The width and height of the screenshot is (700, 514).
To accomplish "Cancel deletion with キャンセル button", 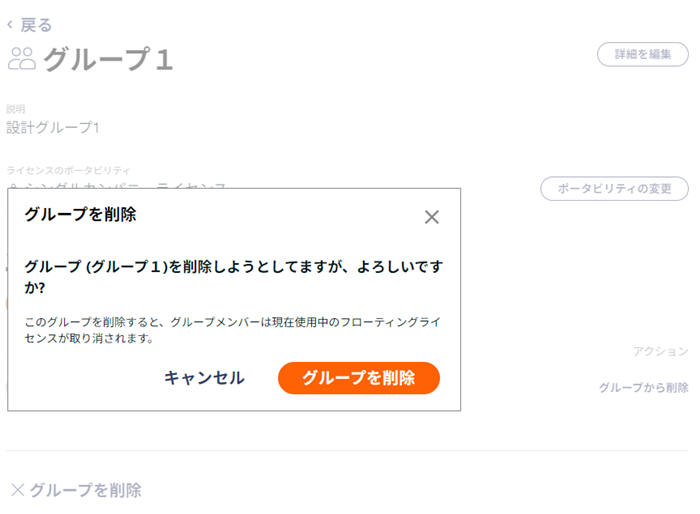I will [204, 378].
